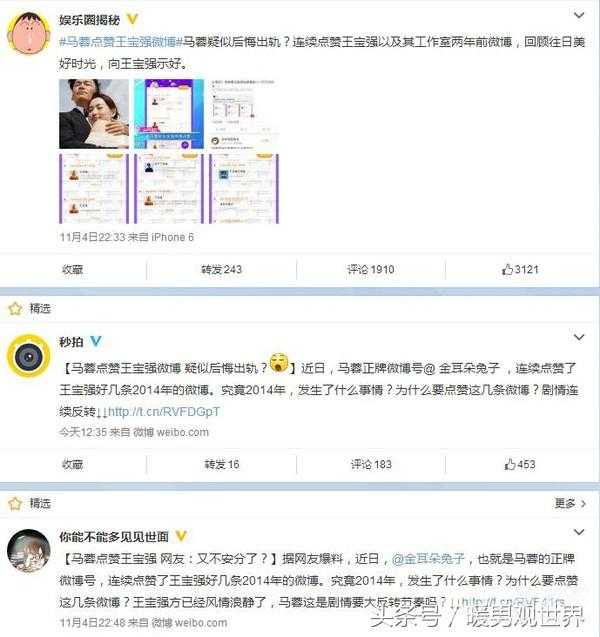Screen dimensions: 600x637
Task: Expand options chevron on 娱乐圈揭秘 post
Action: click(579, 16)
